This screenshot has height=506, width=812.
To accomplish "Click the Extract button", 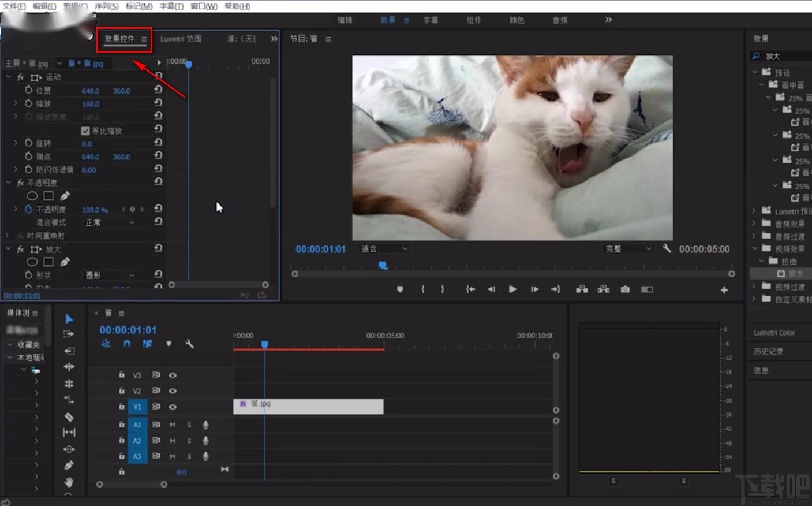I will pos(604,289).
